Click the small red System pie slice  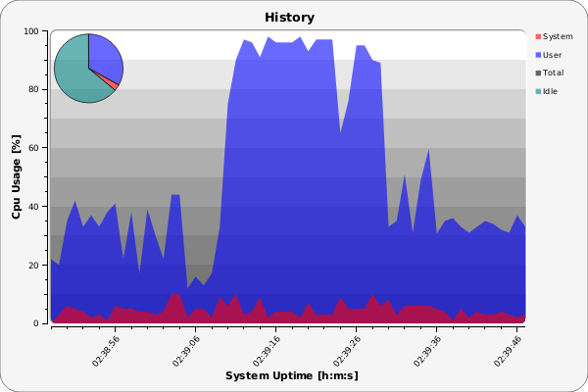pos(115,85)
